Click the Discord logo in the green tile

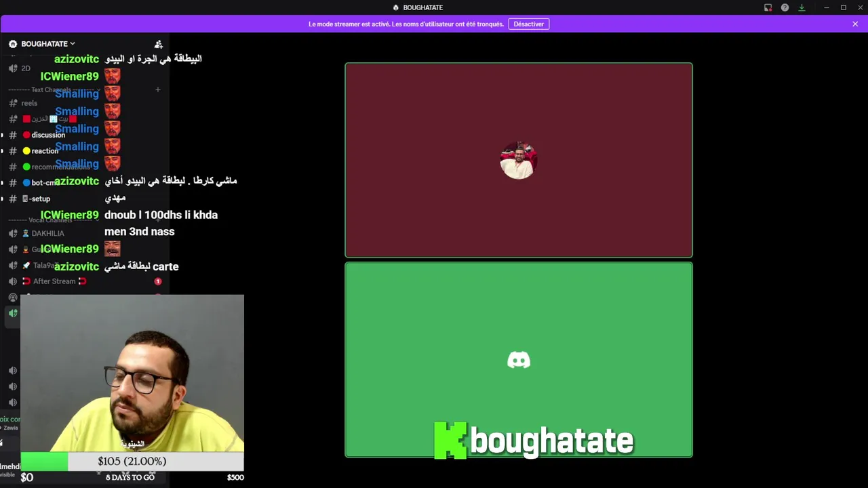pos(519,360)
